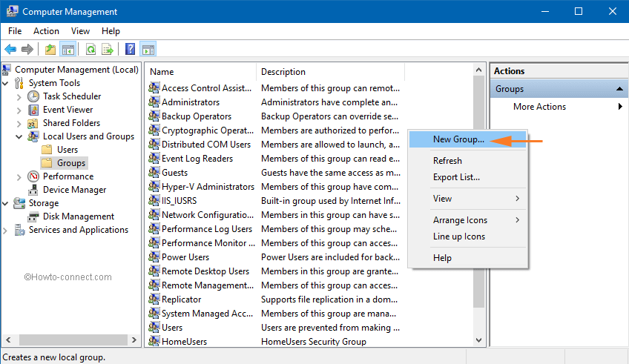Image resolution: width=629 pixels, height=364 pixels.
Task: Click the Device Manager icon in tree
Action: point(33,190)
